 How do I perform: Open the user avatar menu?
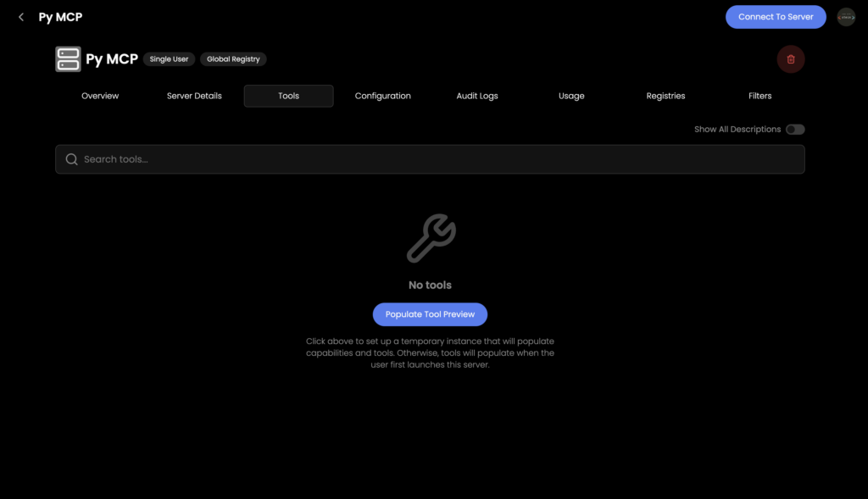846,17
